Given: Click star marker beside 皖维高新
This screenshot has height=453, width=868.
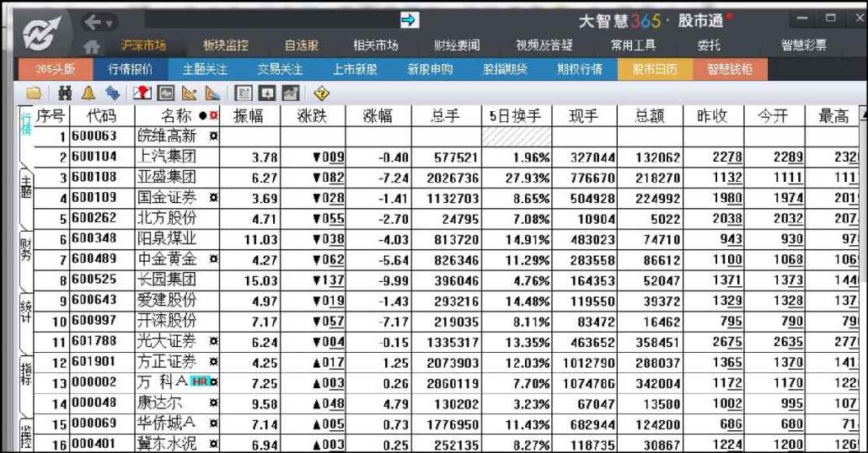Looking at the screenshot, I should tap(214, 136).
